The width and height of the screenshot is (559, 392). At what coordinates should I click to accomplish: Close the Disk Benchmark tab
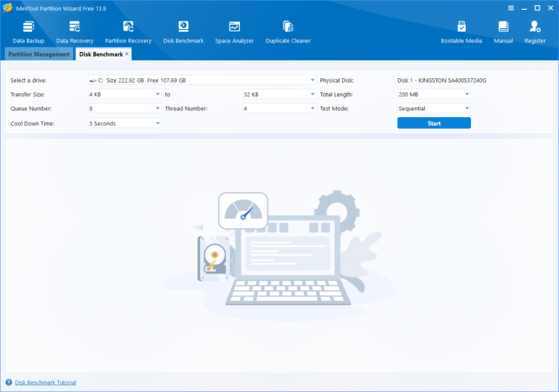127,54
